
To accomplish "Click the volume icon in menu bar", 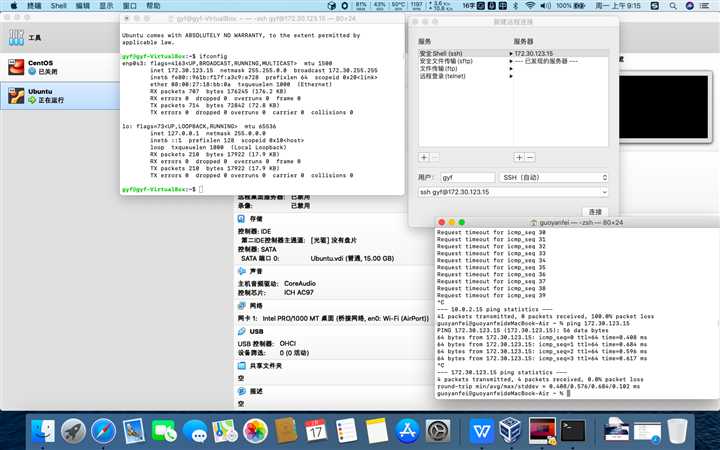I will [x=546, y=6].
